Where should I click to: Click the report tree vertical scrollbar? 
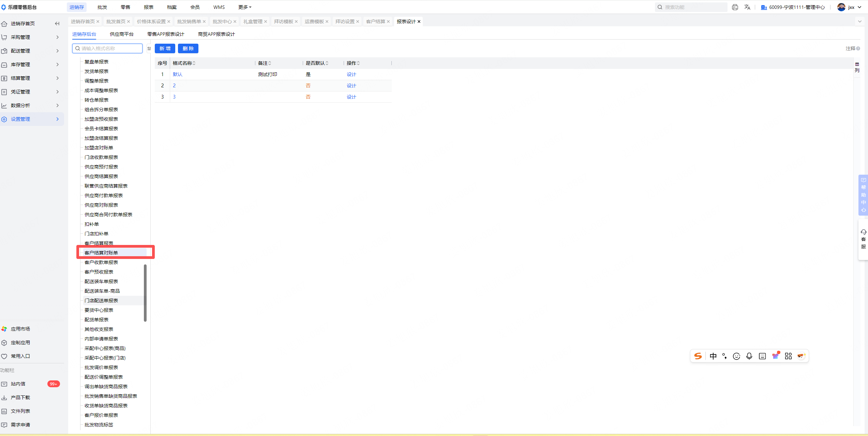pos(145,293)
